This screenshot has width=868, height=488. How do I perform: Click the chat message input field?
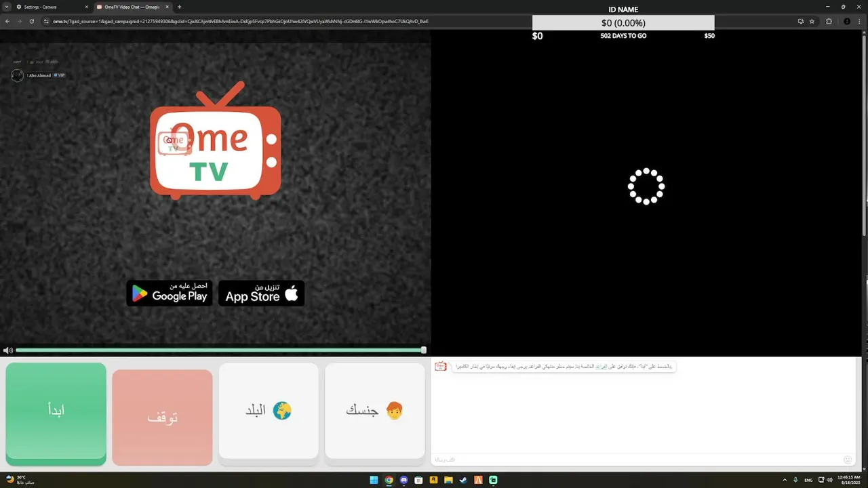coord(637,460)
